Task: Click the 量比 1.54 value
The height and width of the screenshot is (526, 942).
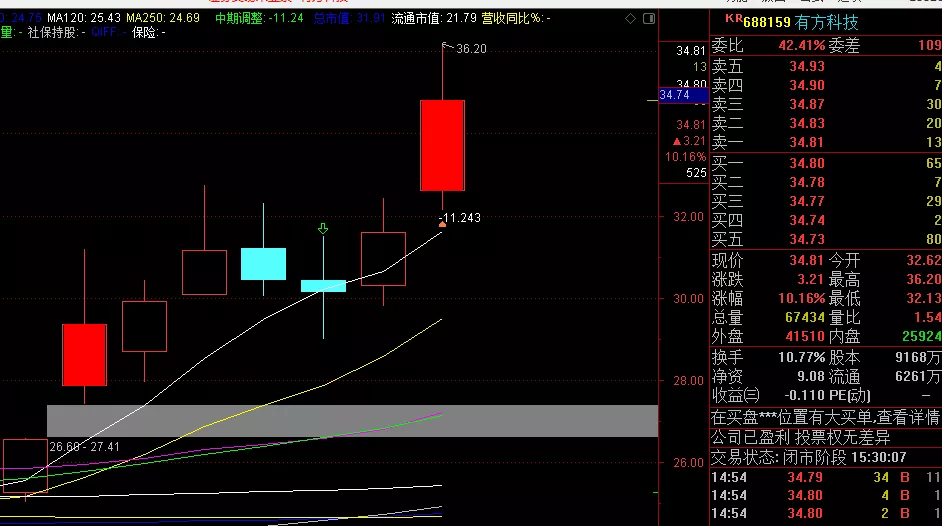Action: pyautogui.click(x=928, y=318)
